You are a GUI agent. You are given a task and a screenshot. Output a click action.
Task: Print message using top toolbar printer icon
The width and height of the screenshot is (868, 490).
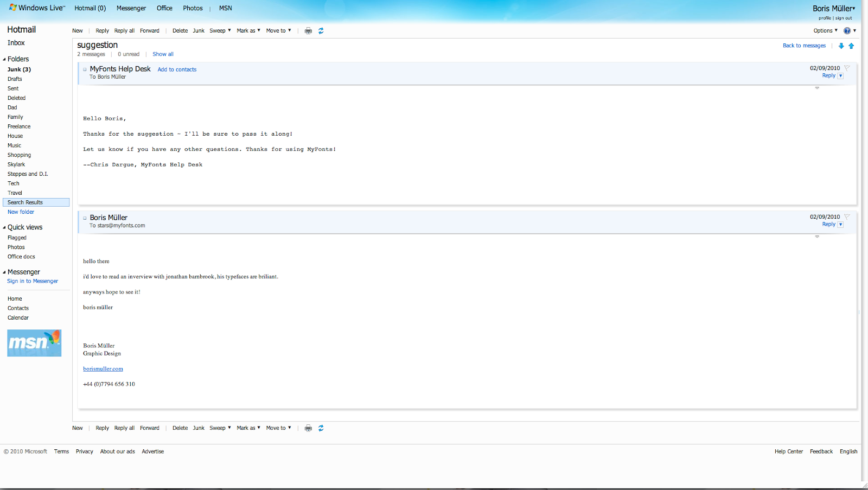[308, 31]
